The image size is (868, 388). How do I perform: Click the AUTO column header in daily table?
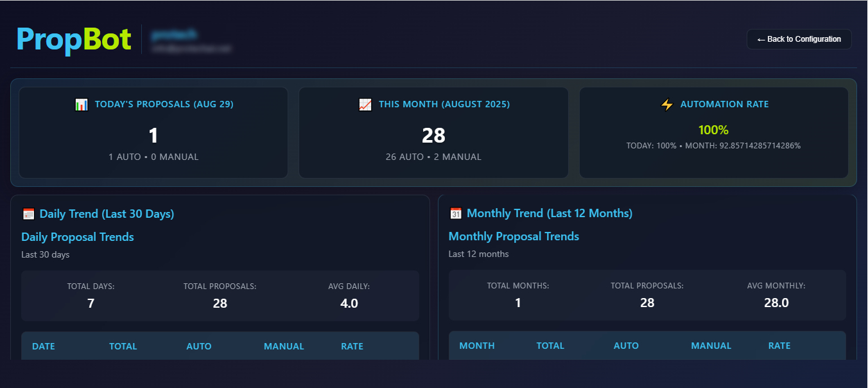(199, 346)
